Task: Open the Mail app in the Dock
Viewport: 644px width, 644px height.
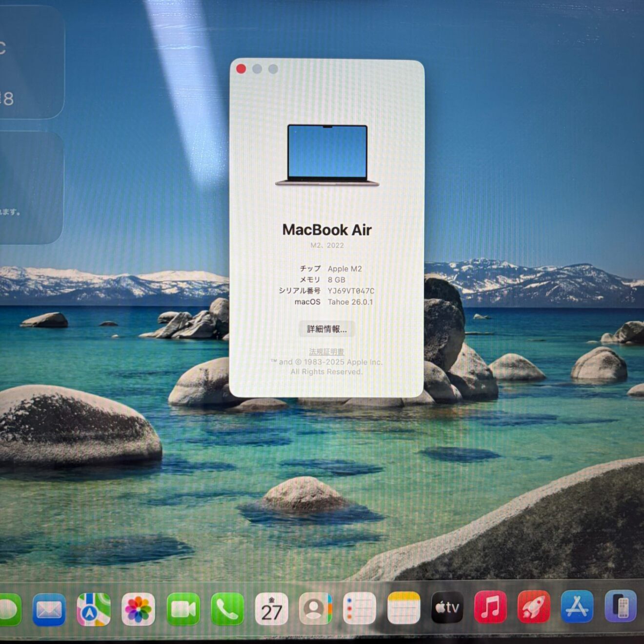Action: (x=49, y=609)
